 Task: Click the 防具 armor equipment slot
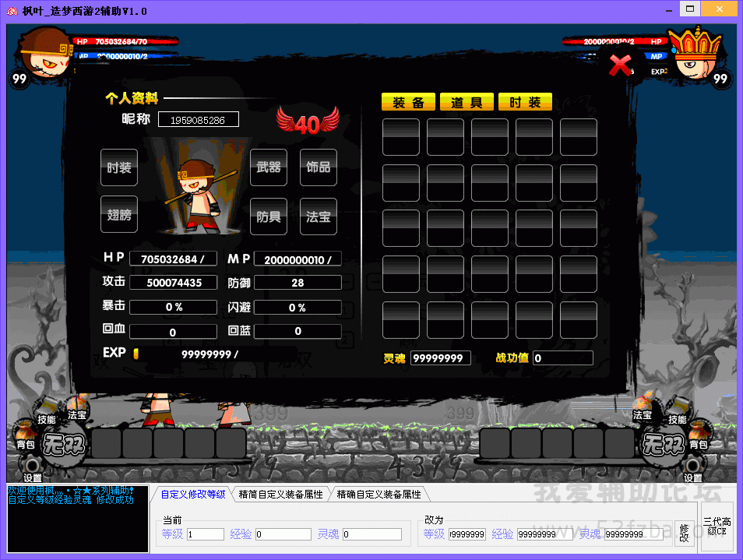click(x=269, y=216)
